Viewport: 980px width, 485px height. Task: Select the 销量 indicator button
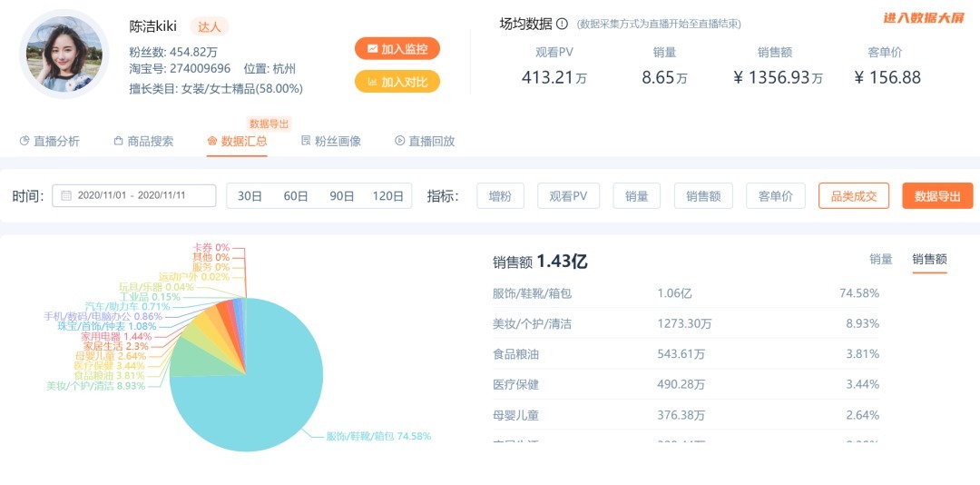[x=636, y=196]
